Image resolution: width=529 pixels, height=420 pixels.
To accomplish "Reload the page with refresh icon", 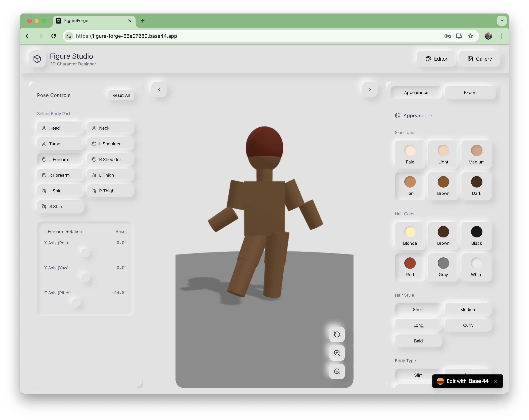I will coord(54,36).
